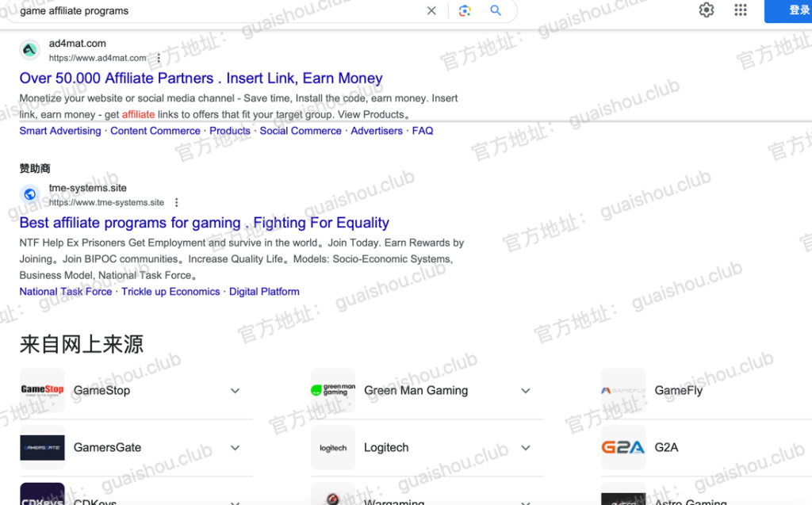812x505 pixels.
Task: Open Best affiliate programs for gaming headline
Action: pyautogui.click(x=204, y=223)
